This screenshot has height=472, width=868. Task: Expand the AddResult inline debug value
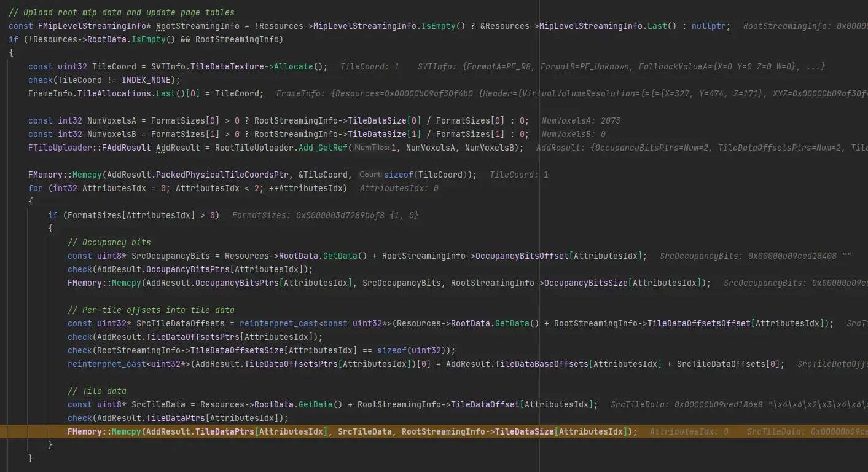[x=700, y=147]
